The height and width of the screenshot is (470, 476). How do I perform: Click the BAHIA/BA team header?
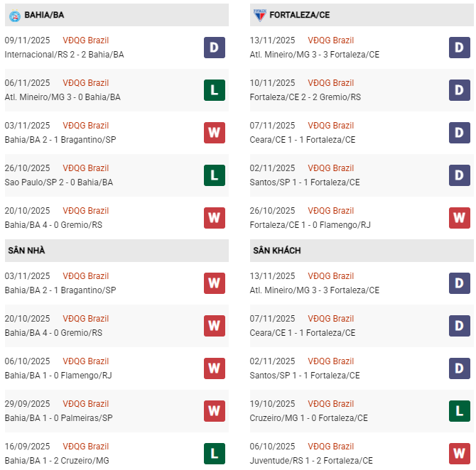point(44,15)
